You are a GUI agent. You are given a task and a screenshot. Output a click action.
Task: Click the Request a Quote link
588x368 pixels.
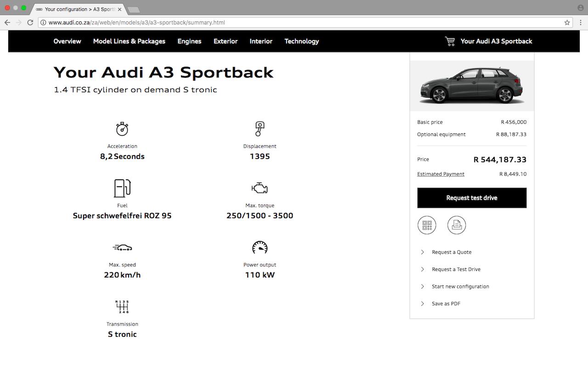452,252
